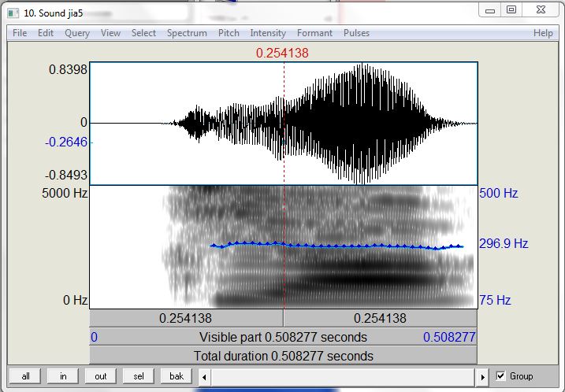Click the 'sel' zoom button
Screen dimensions: 565x392
[x=139, y=376]
